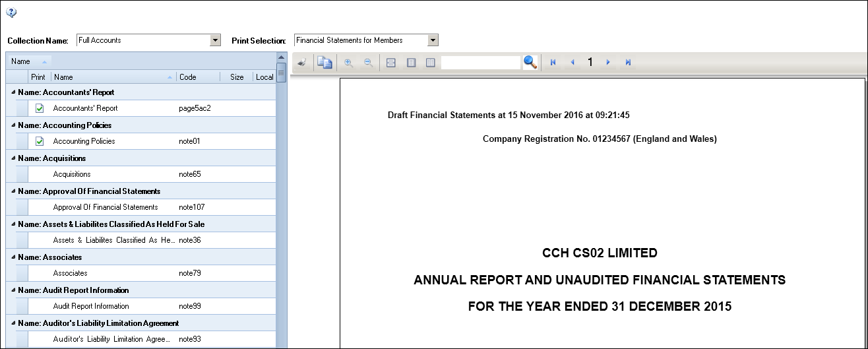Collapse the Acquisitions group
Image resolution: width=868 pixels, height=349 pixels.
tap(13, 158)
